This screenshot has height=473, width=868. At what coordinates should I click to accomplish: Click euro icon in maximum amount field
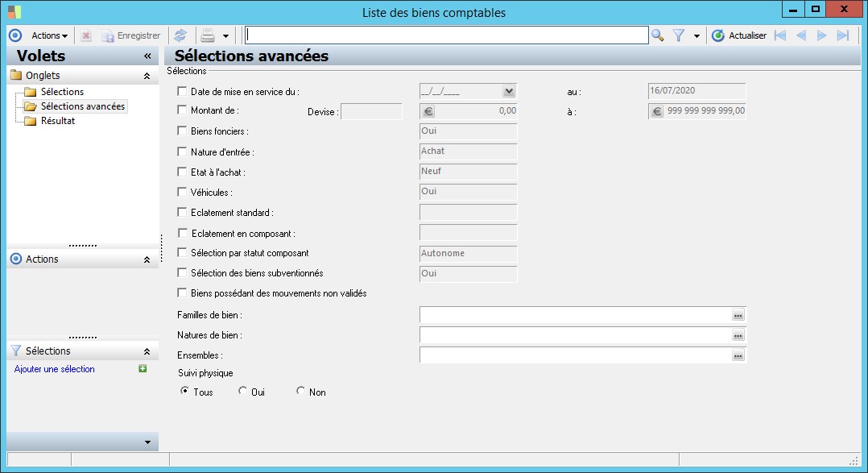tap(656, 111)
